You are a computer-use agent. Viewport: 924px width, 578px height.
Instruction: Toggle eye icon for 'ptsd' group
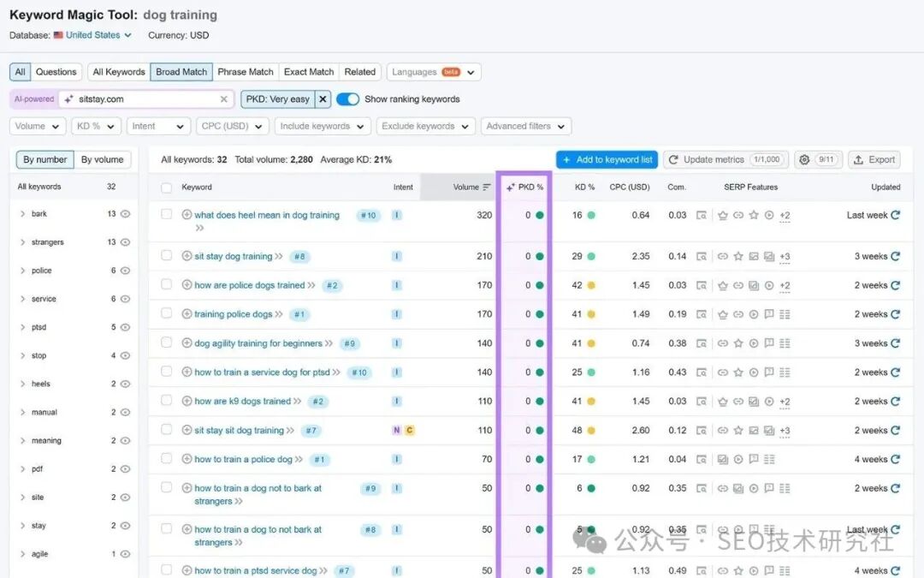click(x=126, y=327)
